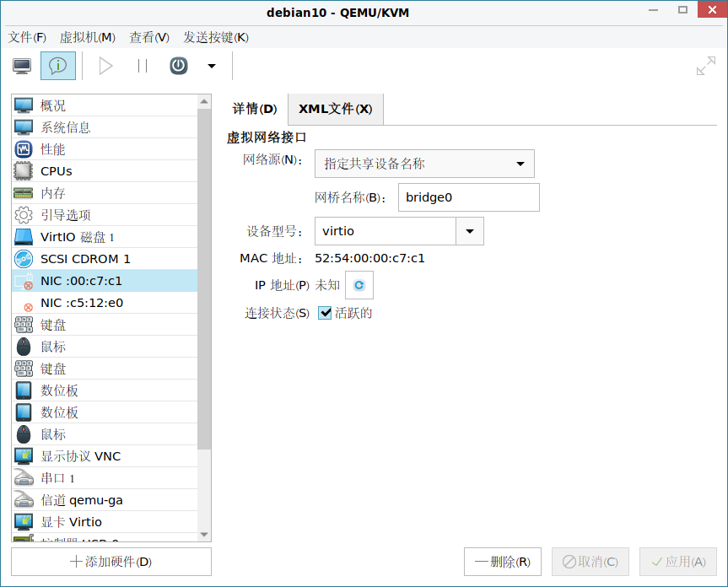The width and height of the screenshot is (728, 587).
Task: Select the NIC :c5:12:e0 network icon
Action: [28, 307]
